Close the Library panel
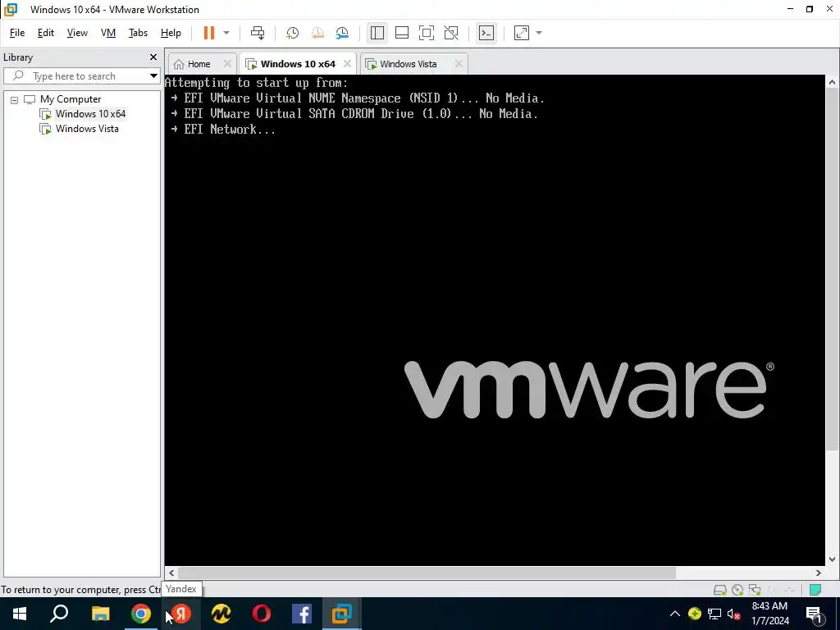This screenshot has height=630, width=840. coord(153,57)
